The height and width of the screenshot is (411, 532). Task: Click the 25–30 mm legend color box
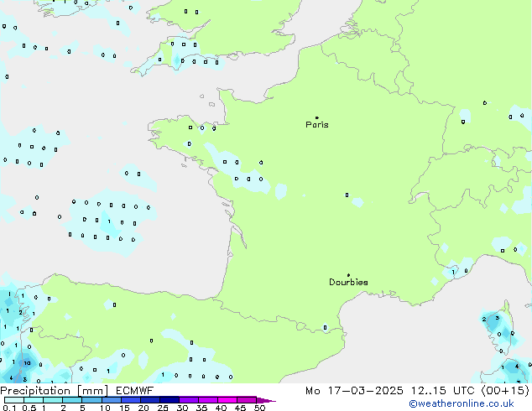click(169, 400)
